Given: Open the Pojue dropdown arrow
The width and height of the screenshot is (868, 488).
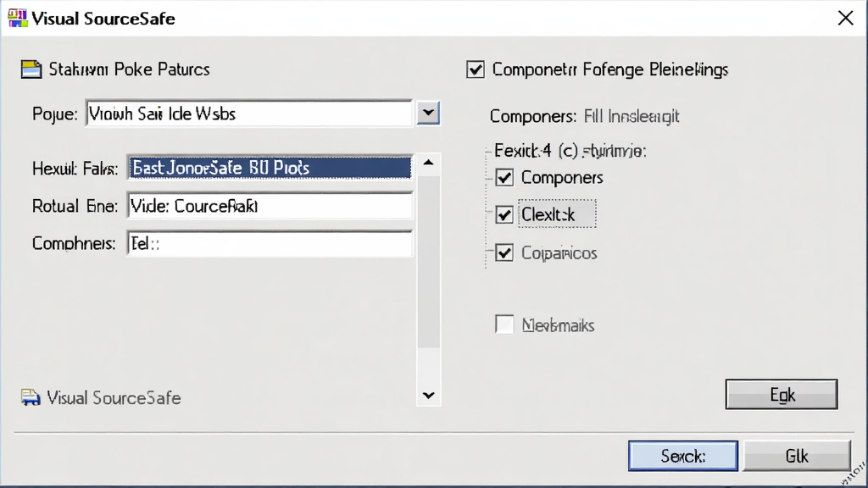Looking at the screenshot, I should click(x=428, y=113).
